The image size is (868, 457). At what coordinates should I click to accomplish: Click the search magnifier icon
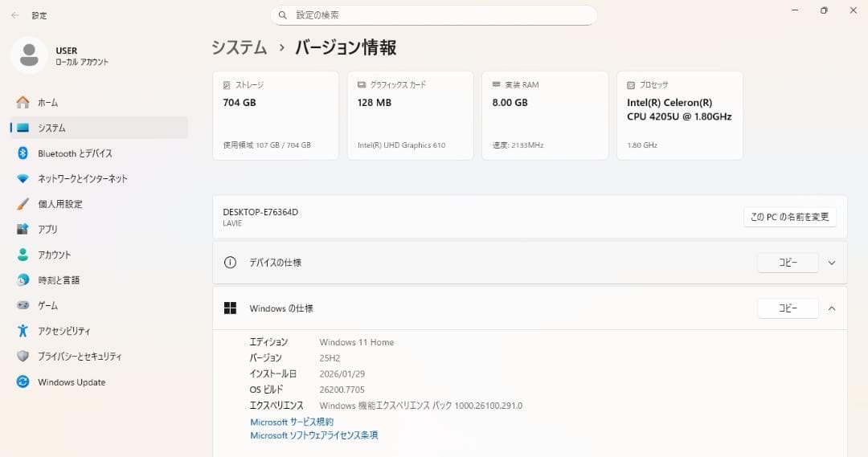282,15
